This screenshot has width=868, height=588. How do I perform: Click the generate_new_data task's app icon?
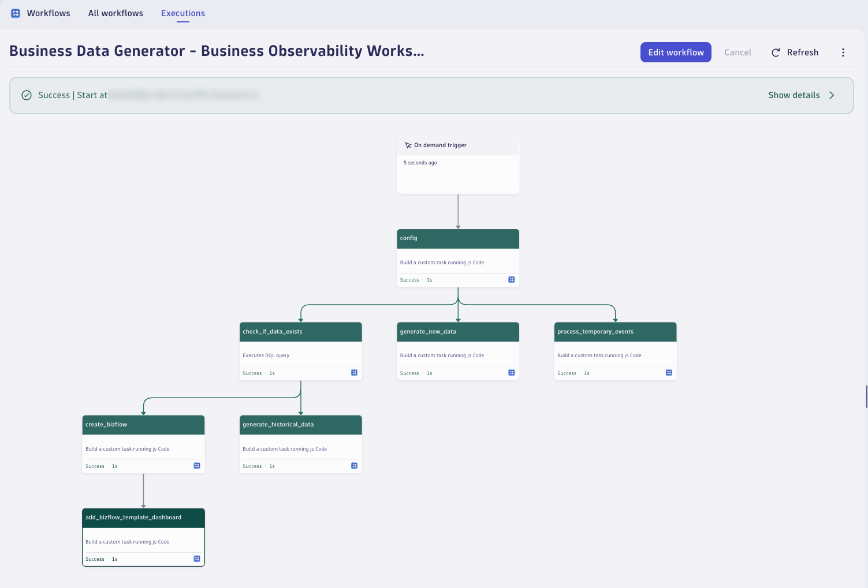(x=512, y=373)
